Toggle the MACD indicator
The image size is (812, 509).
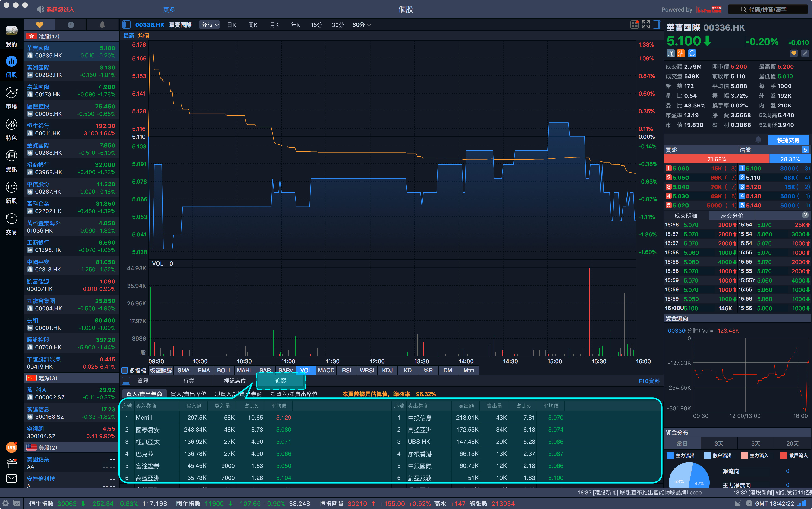[x=326, y=370]
